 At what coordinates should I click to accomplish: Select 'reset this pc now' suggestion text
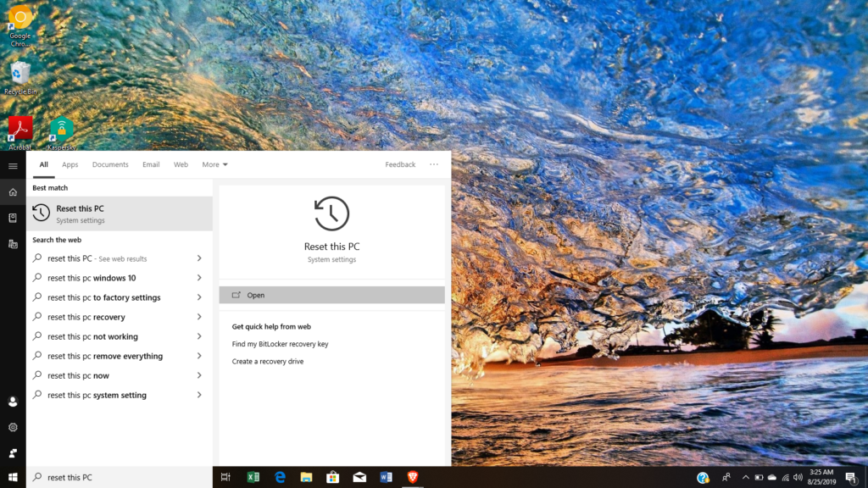[78, 375]
